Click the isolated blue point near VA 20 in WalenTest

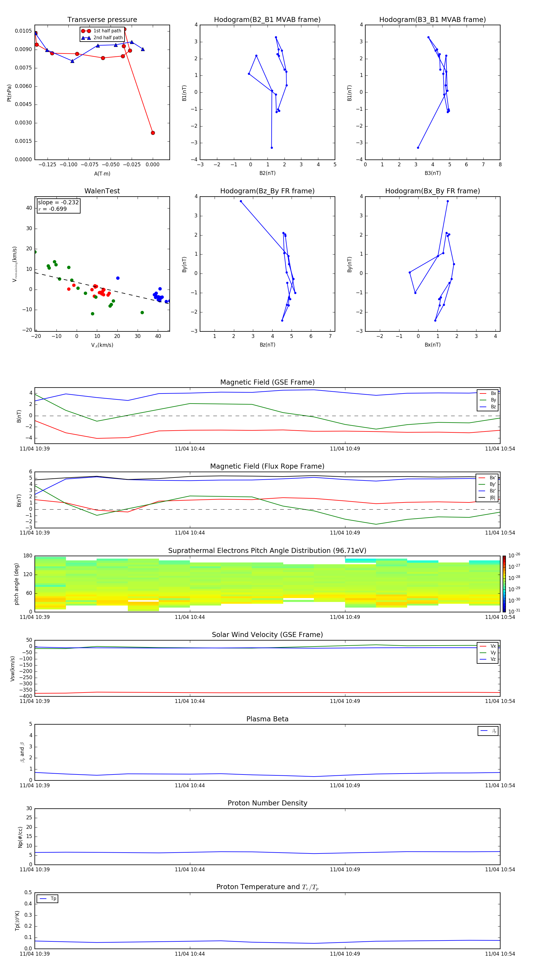coord(118,278)
